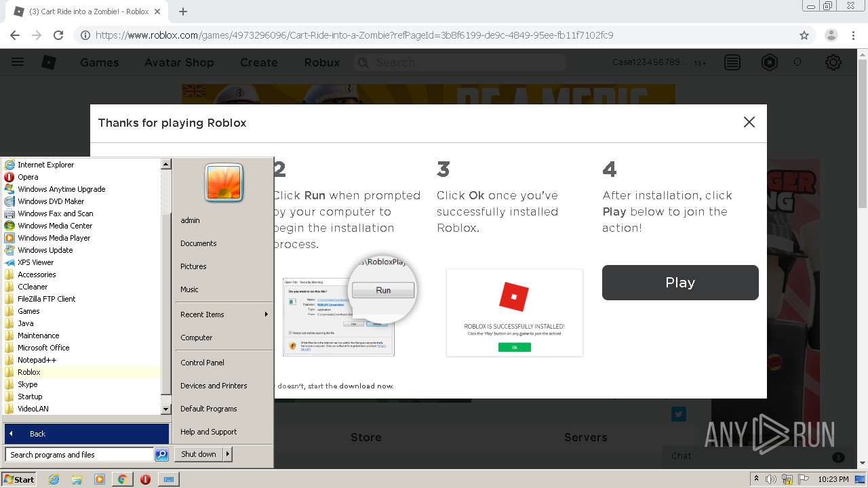Open Create in Roblox navbar
Screen dimensions: 868x488
pyautogui.click(x=259, y=62)
